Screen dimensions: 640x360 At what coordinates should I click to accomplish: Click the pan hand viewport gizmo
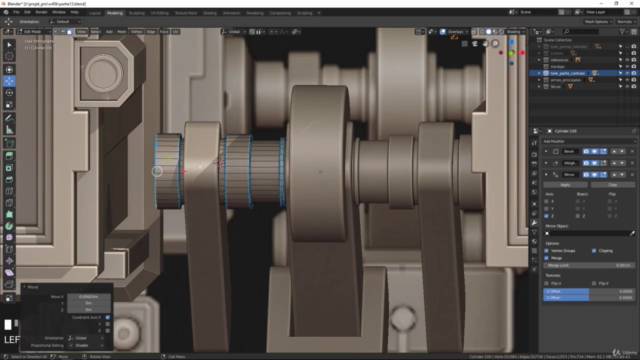485,44
